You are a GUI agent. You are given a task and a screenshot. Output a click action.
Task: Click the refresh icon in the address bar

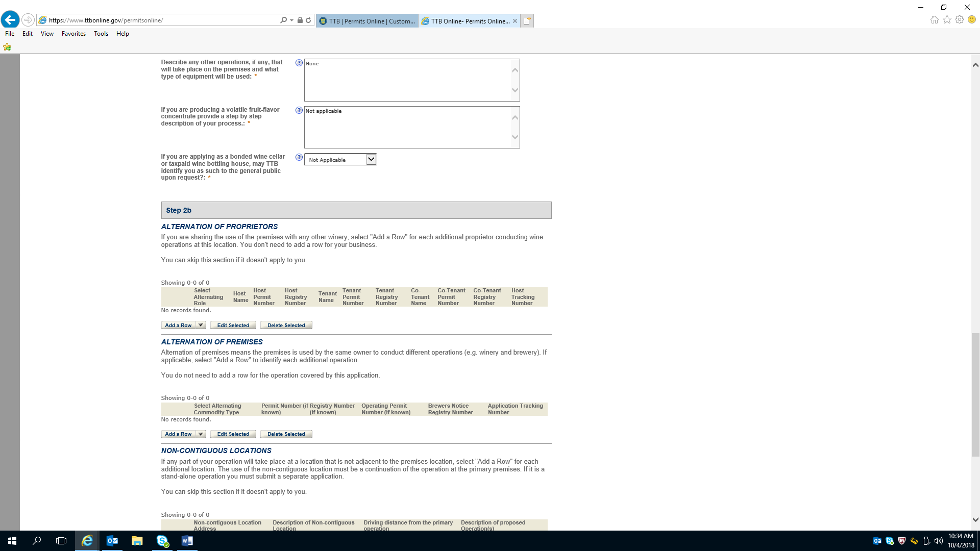[308, 20]
